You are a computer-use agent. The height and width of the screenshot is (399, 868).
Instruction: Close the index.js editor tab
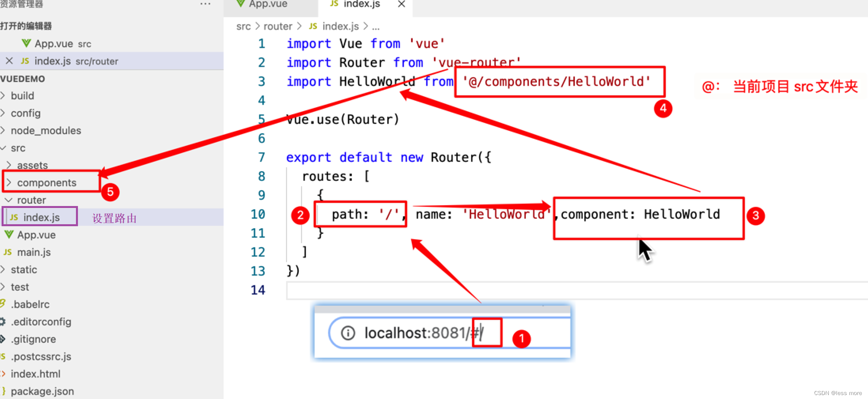click(x=401, y=4)
